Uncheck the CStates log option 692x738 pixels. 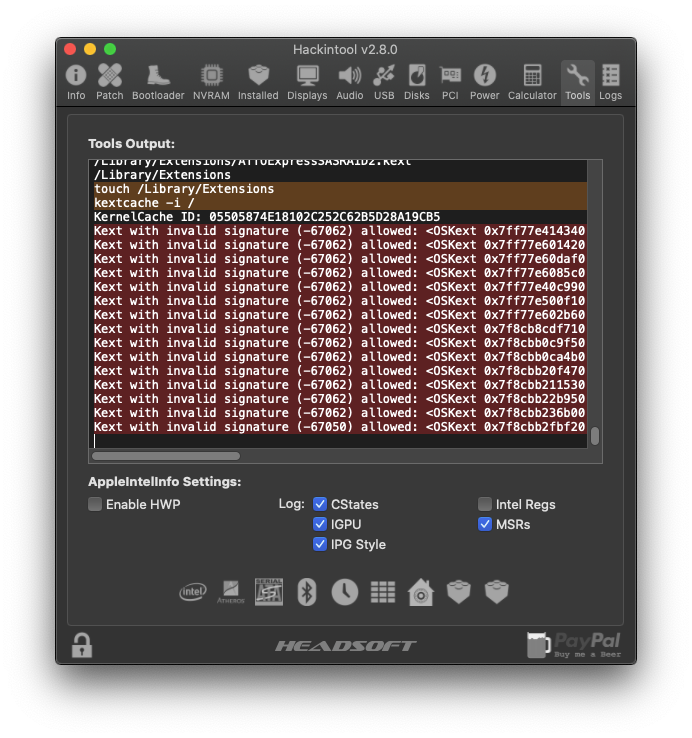pyautogui.click(x=320, y=504)
